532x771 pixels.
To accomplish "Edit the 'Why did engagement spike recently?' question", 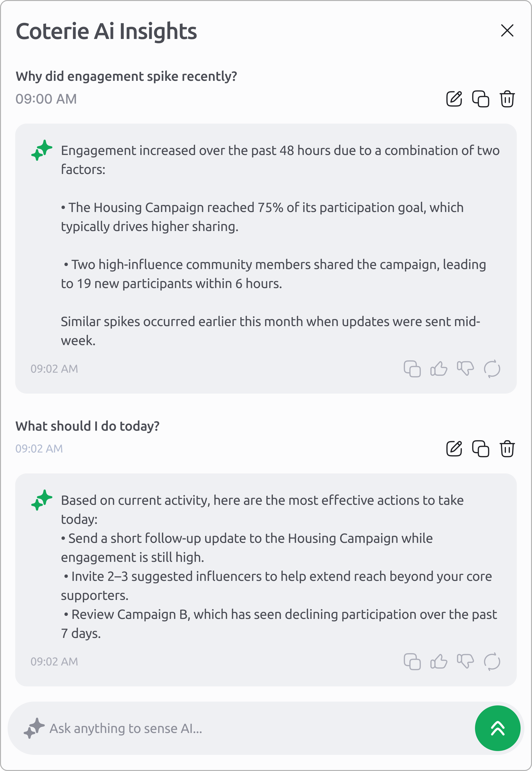I will [454, 99].
